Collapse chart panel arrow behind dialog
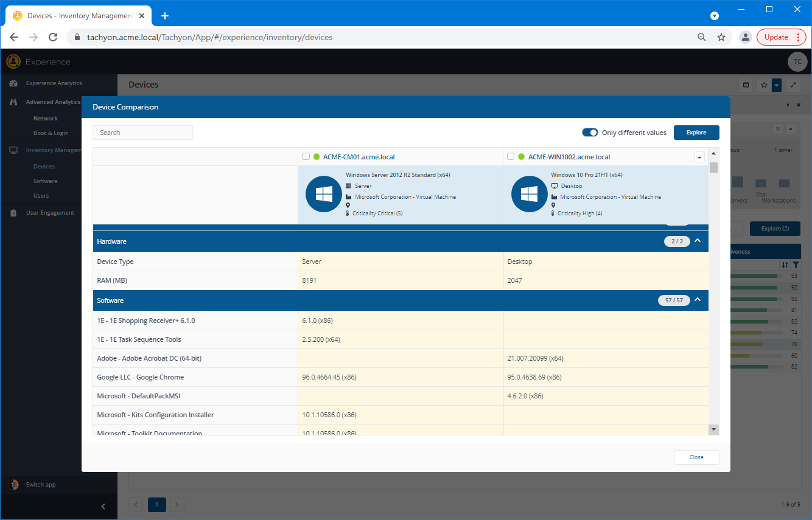Viewport: 812px width, 520px height. 791,129
